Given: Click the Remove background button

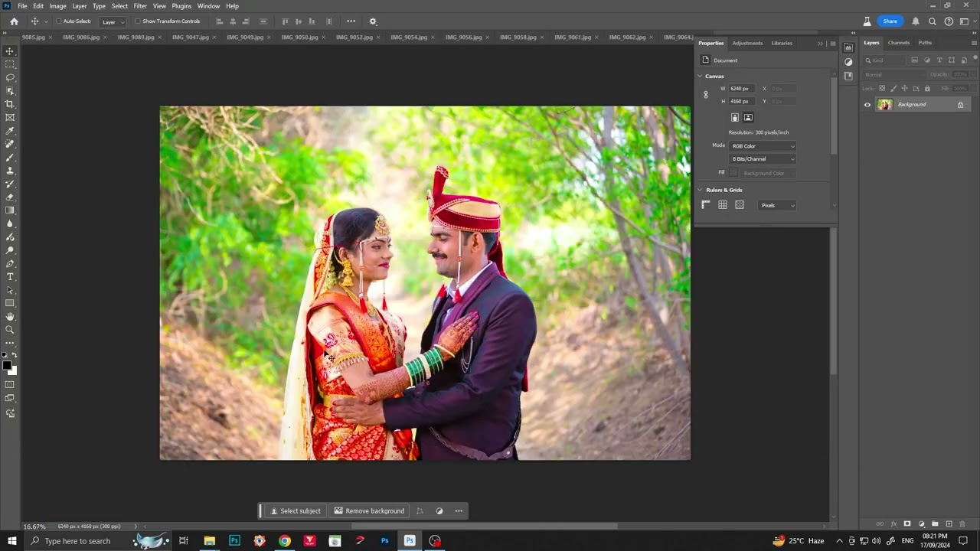Looking at the screenshot, I should [x=369, y=511].
